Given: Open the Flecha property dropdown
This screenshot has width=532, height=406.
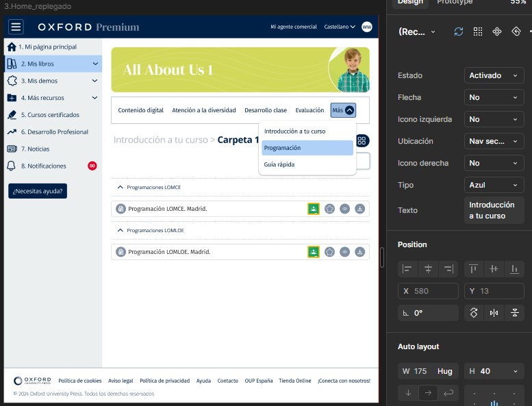Looking at the screenshot, I should pos(494,97).
